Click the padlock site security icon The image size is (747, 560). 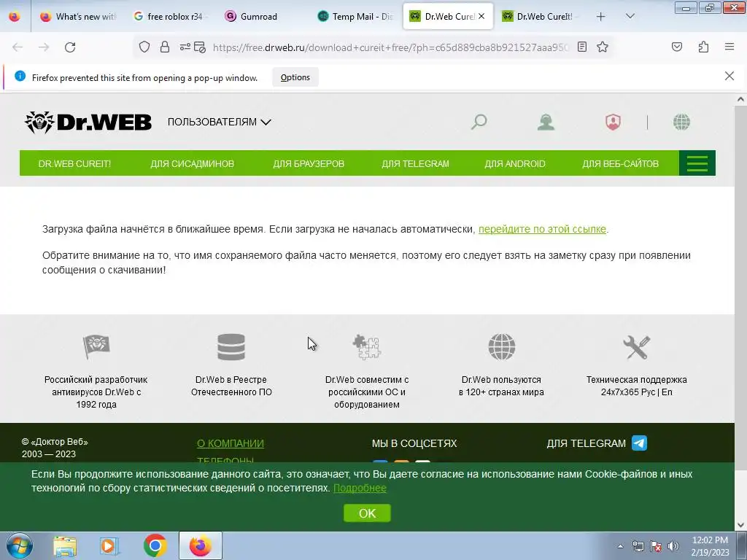pyautogui.click(x=165, y=47)
